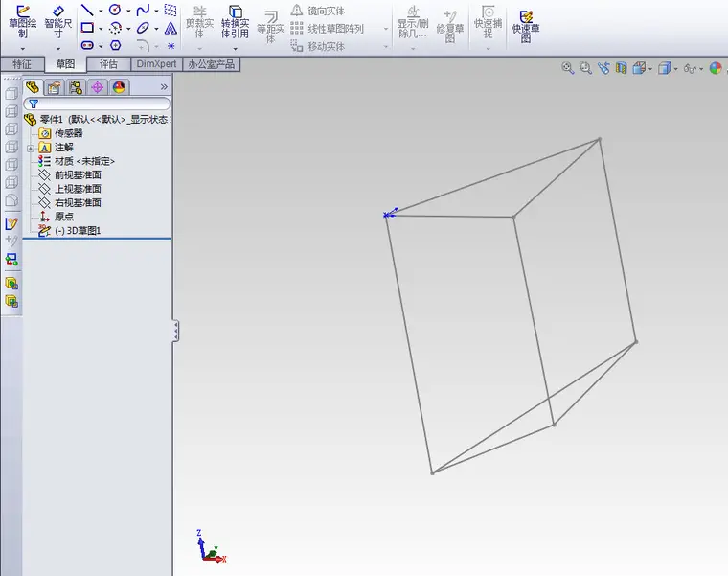
Task: Select 材质 <未指定> in the tree
Action: point(77,161)
